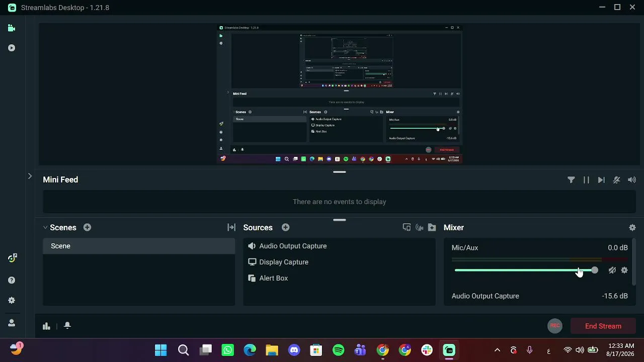Click Audio Output Capture label in Mixer
Image resolution: width=644 pixels, height=362 pixels.
pos(485,296)
